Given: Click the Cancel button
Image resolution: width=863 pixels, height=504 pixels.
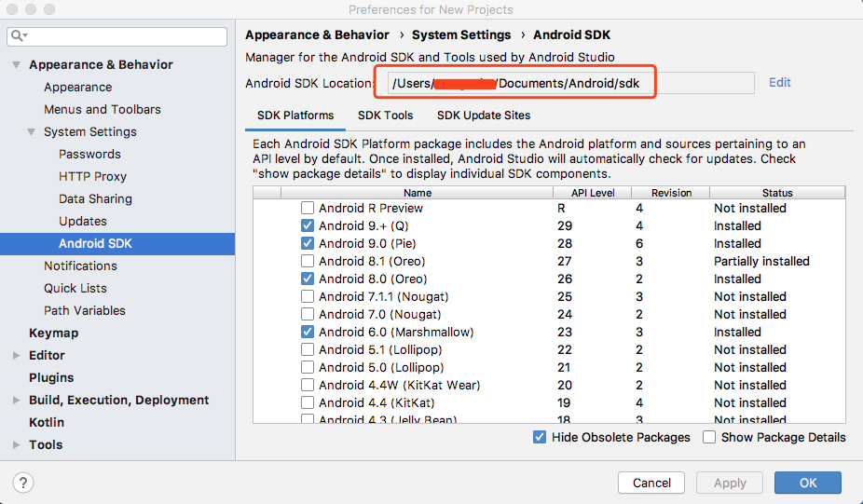Looking at the screenshot, I should (x=651, y=483).
